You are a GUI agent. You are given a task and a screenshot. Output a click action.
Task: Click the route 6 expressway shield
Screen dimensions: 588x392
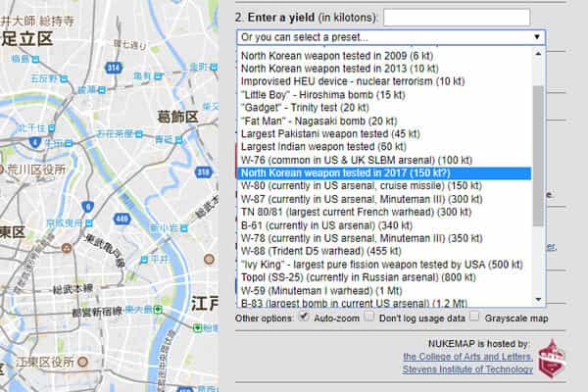(x=87, y=207)
